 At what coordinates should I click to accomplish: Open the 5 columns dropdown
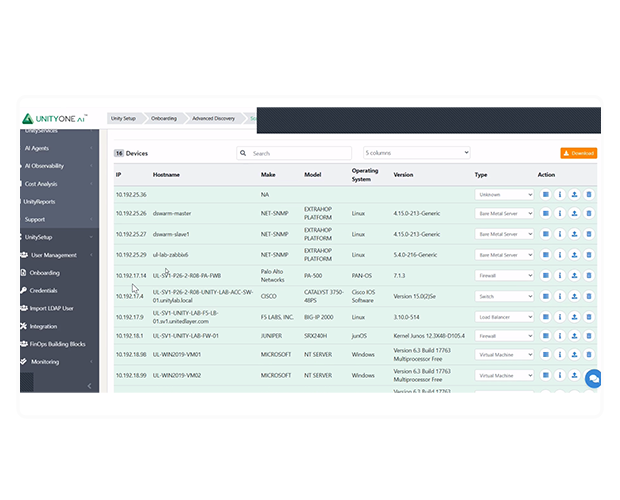click(416, 152)
